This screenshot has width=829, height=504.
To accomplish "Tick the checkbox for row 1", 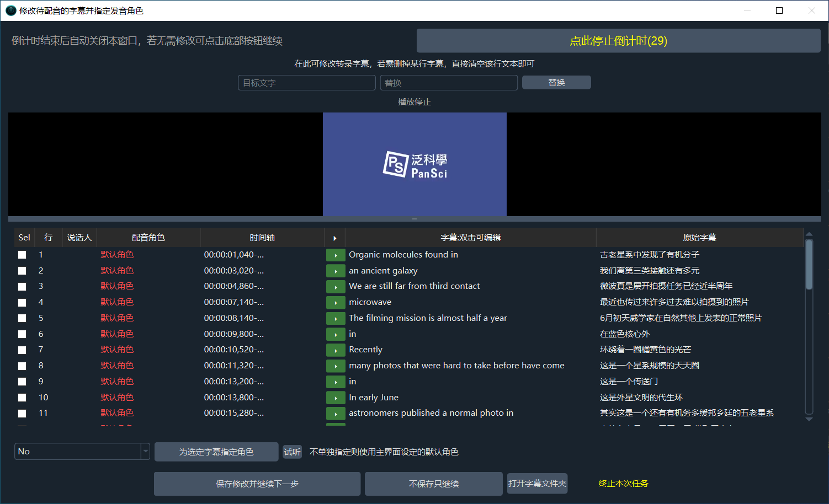I will [x=22, y=255].
